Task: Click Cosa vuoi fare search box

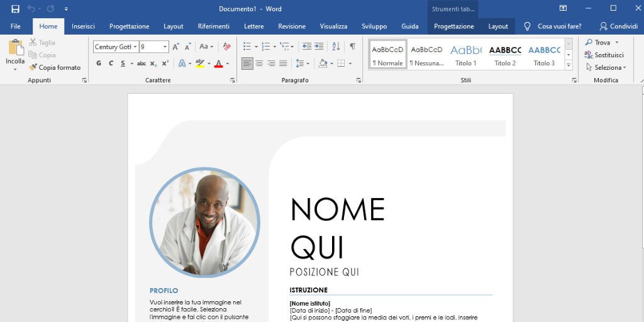Action: pyautogui.click(x=553, y=26)
